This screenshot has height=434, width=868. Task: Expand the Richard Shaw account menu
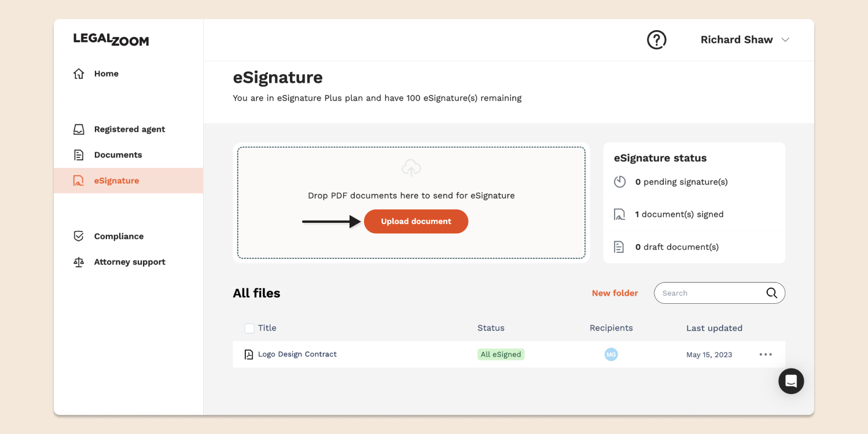[745, 39]
